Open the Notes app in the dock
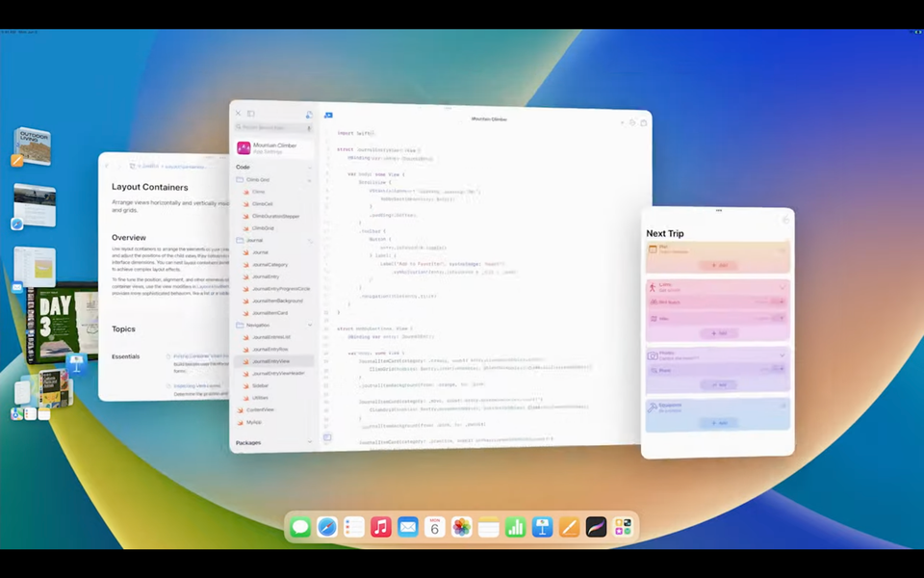This screenshot has width=924, height=578. (x=489, y=527)
